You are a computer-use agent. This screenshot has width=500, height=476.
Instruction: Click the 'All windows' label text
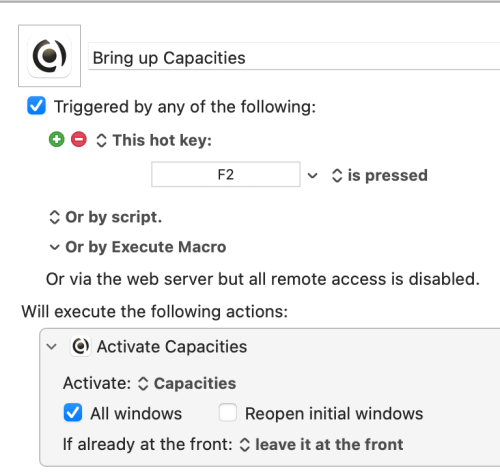point(136,414)
